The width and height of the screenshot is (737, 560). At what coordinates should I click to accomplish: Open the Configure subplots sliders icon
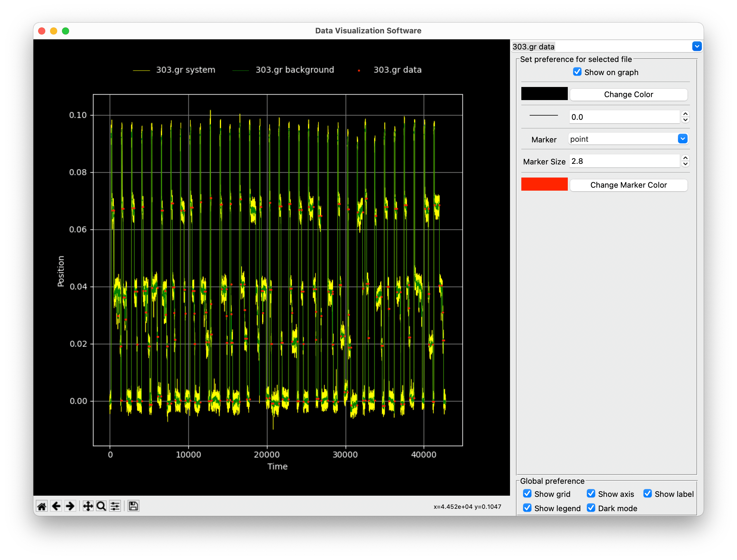(x=115, y=506)
